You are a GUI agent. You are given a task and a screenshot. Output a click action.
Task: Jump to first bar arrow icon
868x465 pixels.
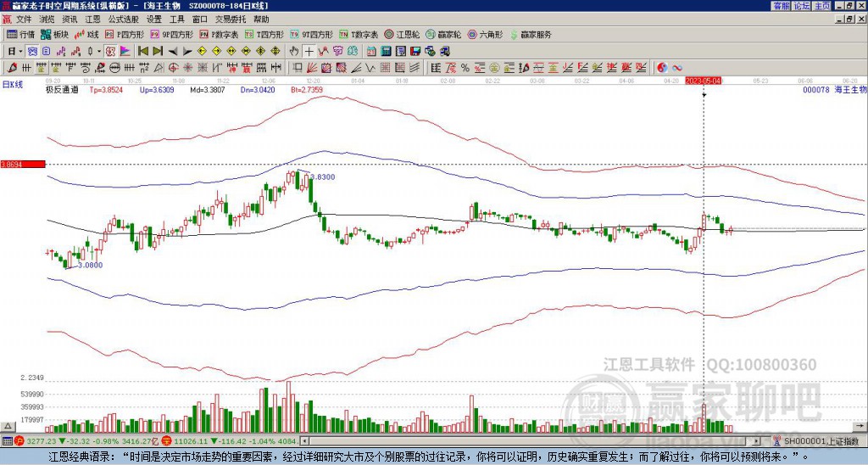(142, 52)
